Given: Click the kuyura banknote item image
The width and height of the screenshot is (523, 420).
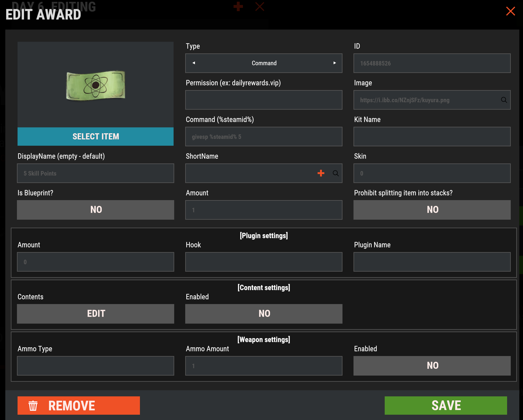Looking at the screenshot, I should (96, 85).
